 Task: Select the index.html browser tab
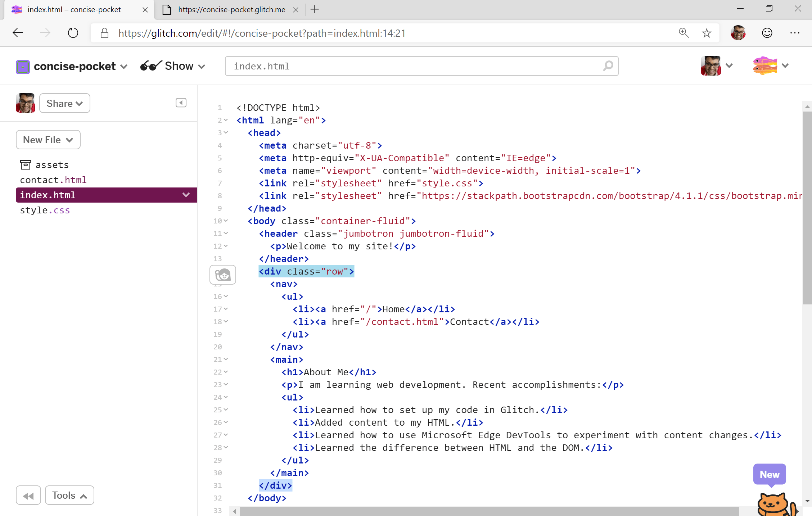click(74, 10)
